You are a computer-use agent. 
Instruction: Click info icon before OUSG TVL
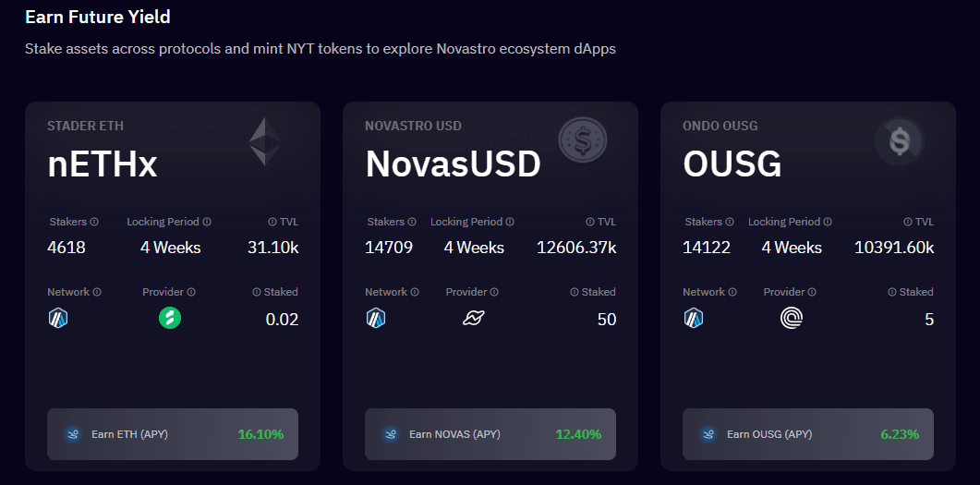(908, 222)
